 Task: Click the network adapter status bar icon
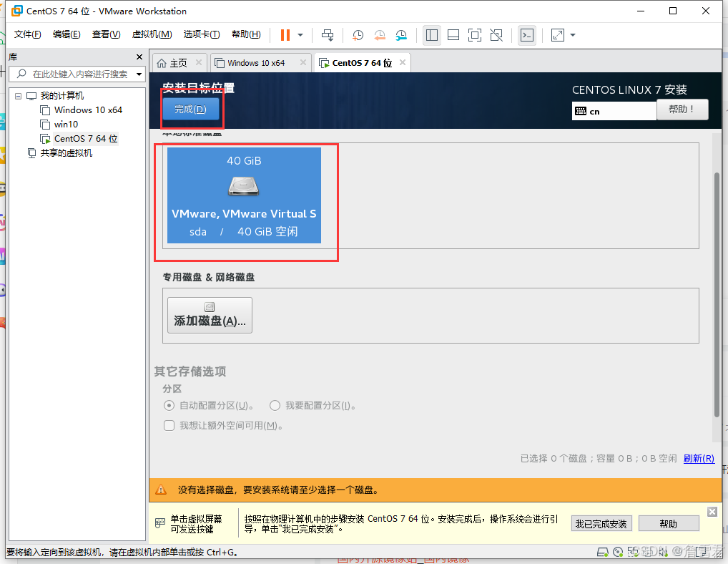[x=634, y=552]
